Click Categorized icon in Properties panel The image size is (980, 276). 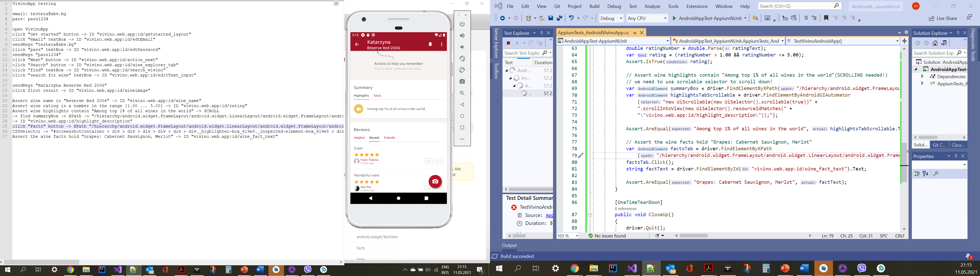coord(917,174)
